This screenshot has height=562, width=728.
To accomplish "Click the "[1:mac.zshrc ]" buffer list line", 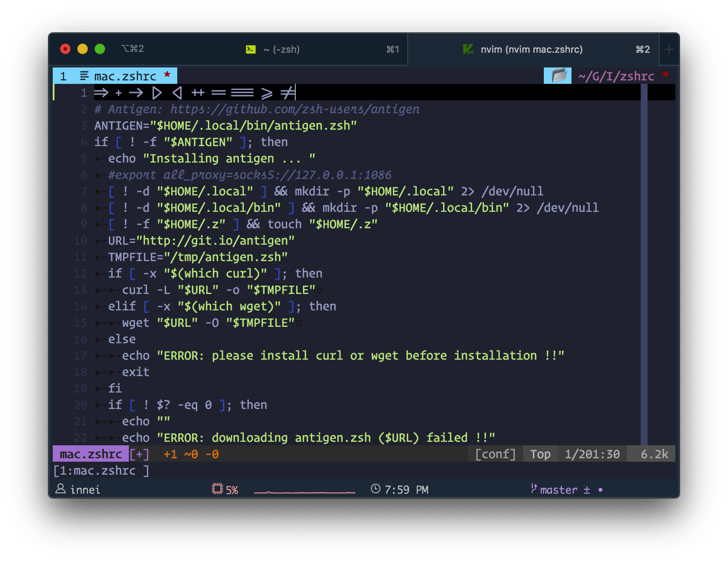I will pyautogui.click(x=101, y=470).
